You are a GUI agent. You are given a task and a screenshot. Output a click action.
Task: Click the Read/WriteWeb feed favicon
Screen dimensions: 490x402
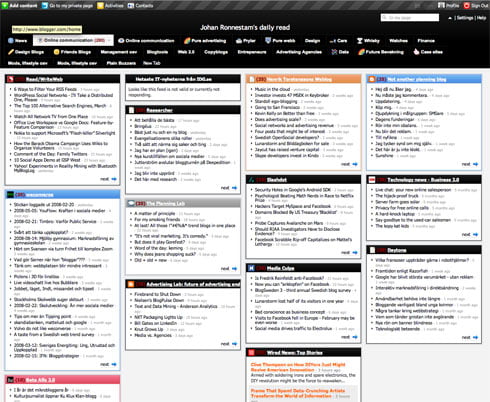coord(10,79)
